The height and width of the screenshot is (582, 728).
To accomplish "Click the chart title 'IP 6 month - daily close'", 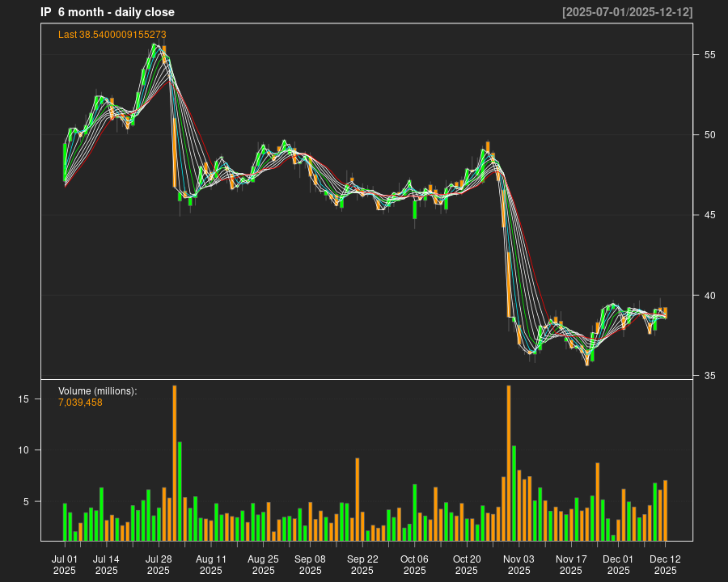I will pos(108,12).
